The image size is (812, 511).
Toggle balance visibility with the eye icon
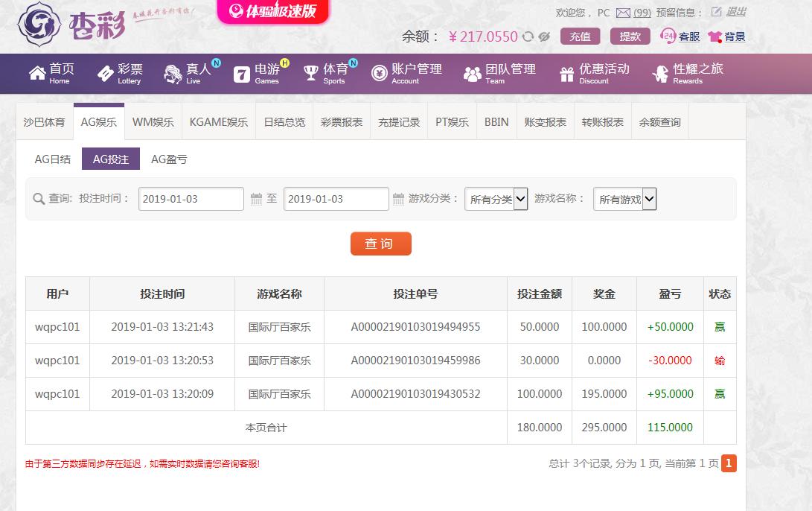coord(544,36)
